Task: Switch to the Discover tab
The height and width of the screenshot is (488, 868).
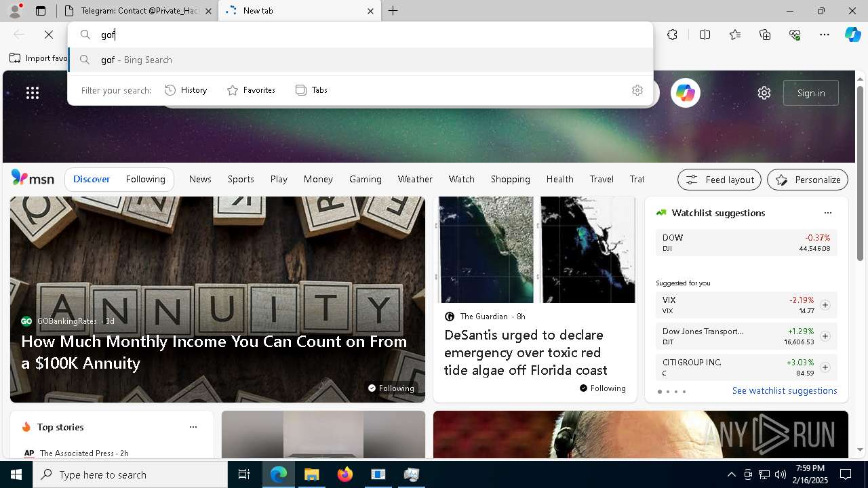Action: pyautogui.click(x=92, y=179)
